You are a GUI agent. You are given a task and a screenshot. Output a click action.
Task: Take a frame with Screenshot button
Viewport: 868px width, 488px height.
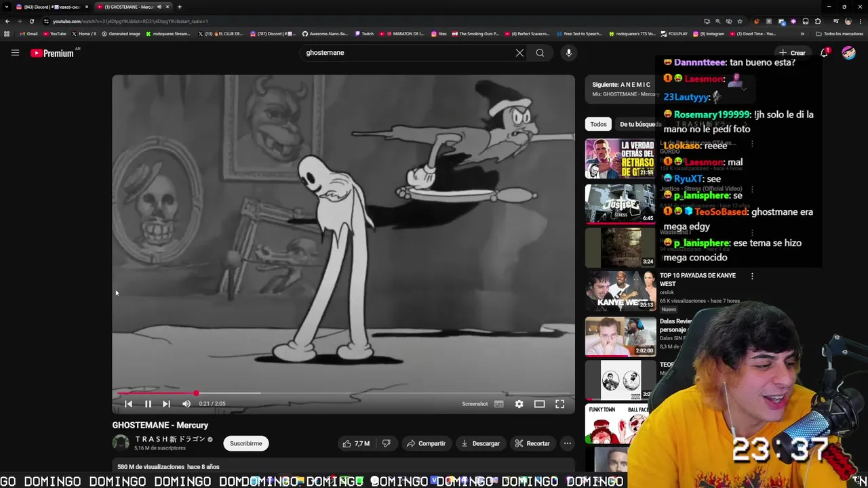click(475, 404)
